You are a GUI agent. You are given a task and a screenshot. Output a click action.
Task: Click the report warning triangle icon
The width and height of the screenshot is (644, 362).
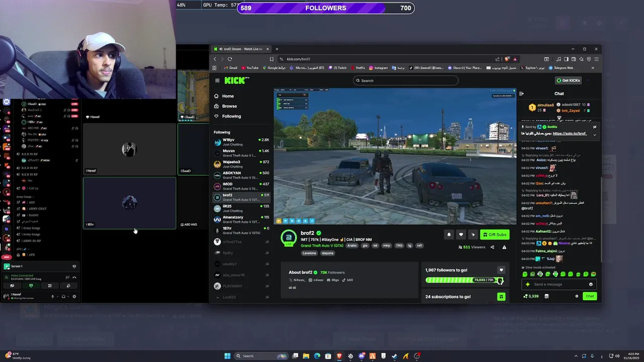coord(504,247)
